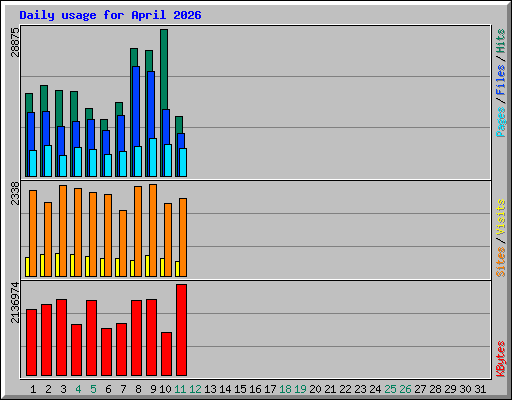
Task: Select day 23 on the x-axis
Action: [360, 389]
